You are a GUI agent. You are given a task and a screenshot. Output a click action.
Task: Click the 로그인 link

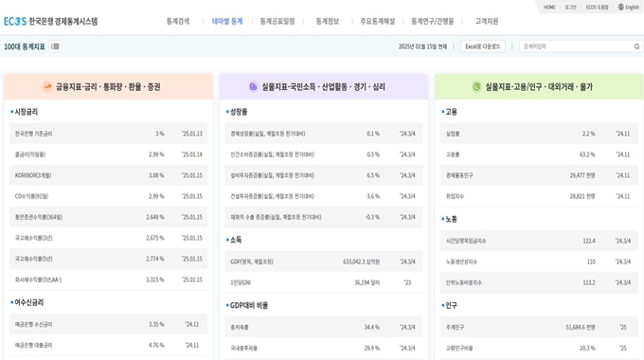tap(570, 7)
